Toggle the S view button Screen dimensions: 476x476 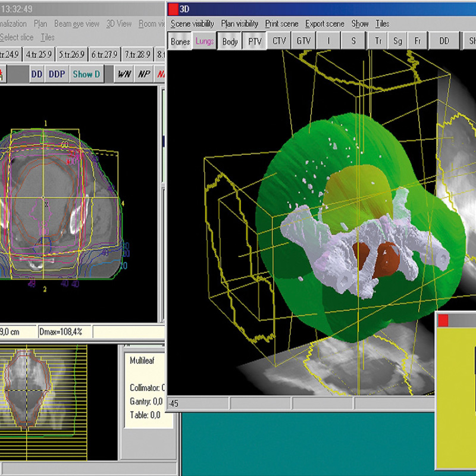point(353,41)
